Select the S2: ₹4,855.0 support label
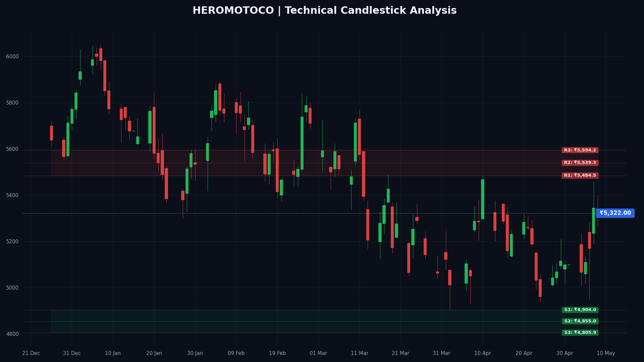The width and height of the screenshot is (644, 362). (580, 321)
